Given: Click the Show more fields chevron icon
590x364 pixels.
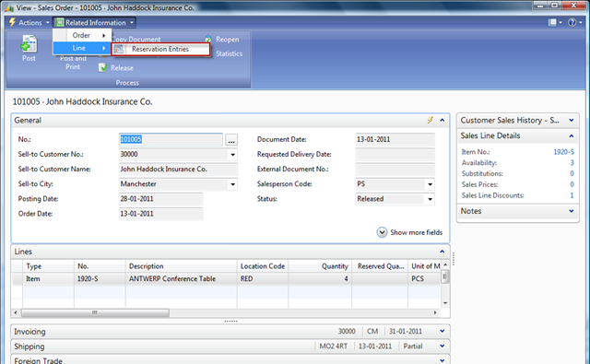Looking at the screenshot, I should (x=382, y=232).
